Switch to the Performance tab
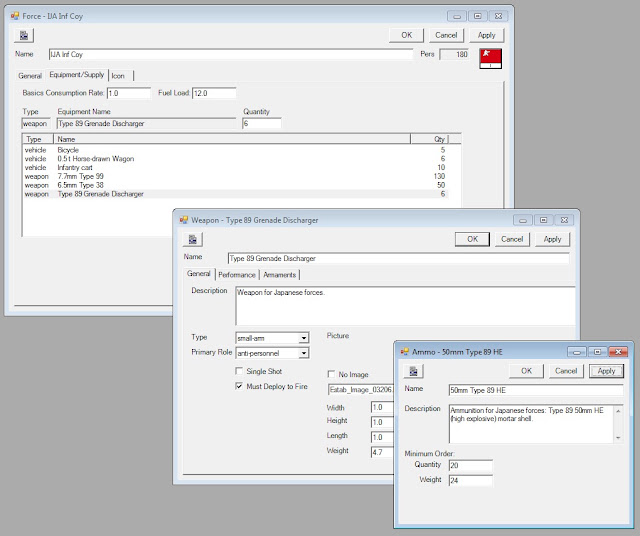 click(x=237, y=275)
